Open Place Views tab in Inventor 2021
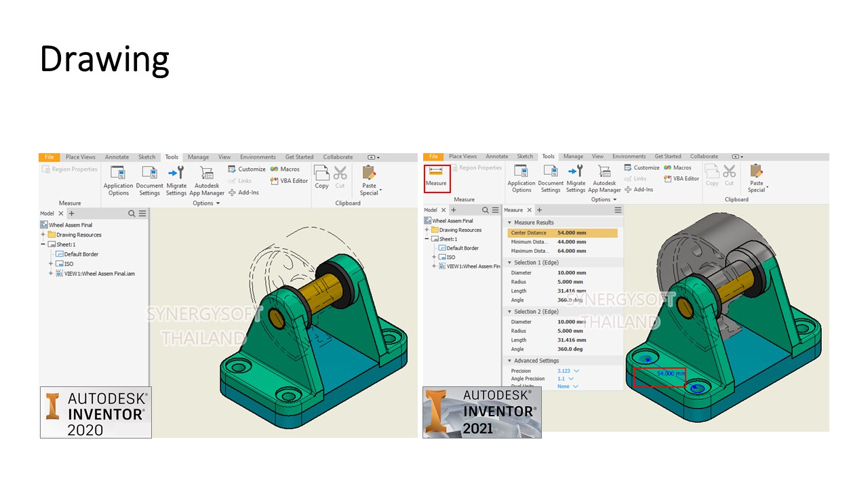Viewport: 868px width, 488px height. point(462,157)
